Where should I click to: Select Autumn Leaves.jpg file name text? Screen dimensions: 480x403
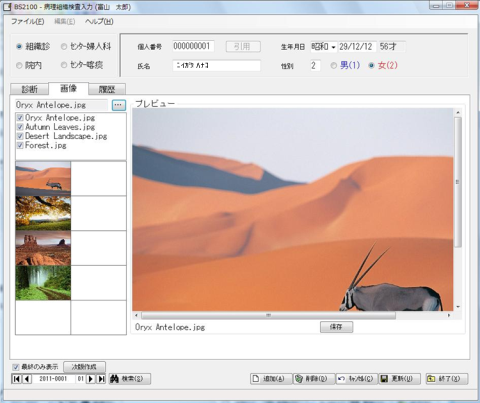pyautogui.click(x=60, y=127)
